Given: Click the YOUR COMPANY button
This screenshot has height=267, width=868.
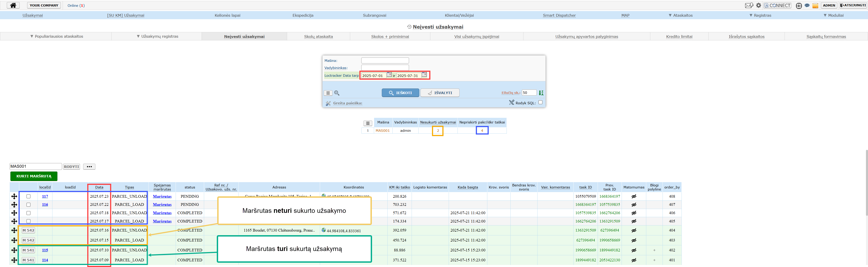Looking at the screenshot, I should tap(44, 5).
